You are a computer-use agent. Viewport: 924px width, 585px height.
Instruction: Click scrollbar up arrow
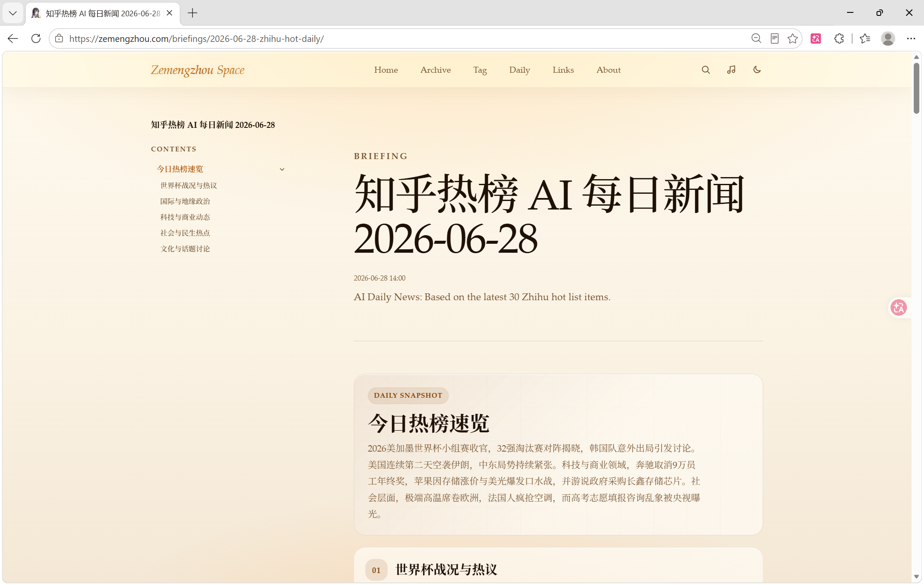click(916, 57)
